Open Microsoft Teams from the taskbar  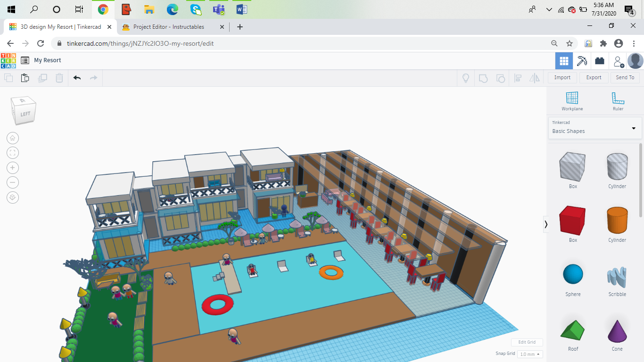pyautogui.click(x=219, y=9)
